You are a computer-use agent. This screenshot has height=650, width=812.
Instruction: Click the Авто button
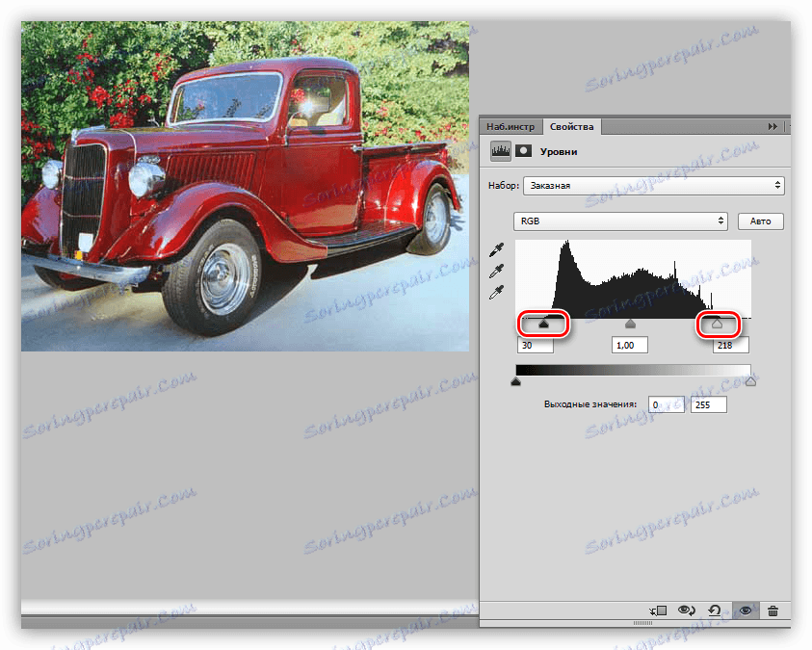pyautogui.click(x=760, y=221)
